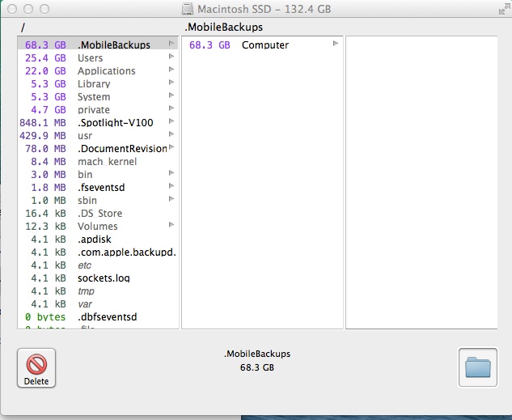Click the folder reveal button
The image size is (512, 420).
(x=478, y=367)
